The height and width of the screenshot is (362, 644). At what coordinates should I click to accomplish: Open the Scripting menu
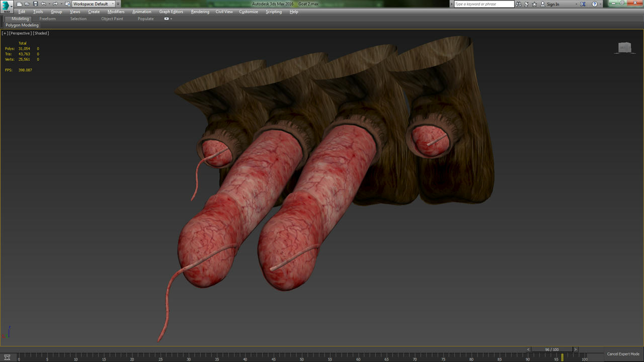[x=274, y=12]
